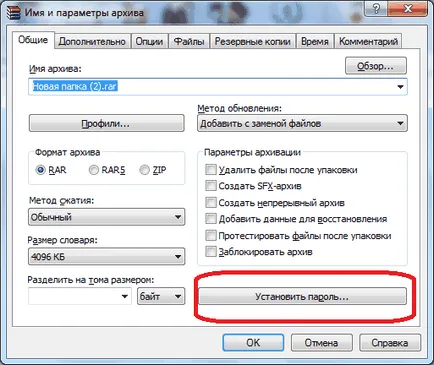This screenshot has width=434, height=365.
Task: Close the archive parameters dialog
Action: [408, 8]
